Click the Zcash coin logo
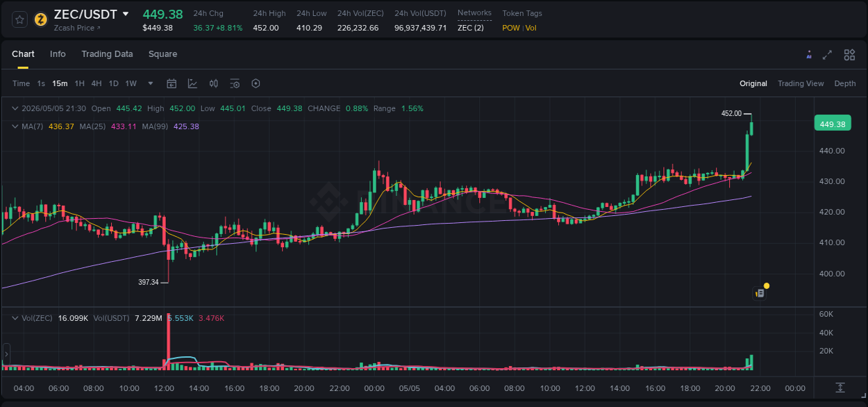The image size is (868, 407). [x=41, y=19]
